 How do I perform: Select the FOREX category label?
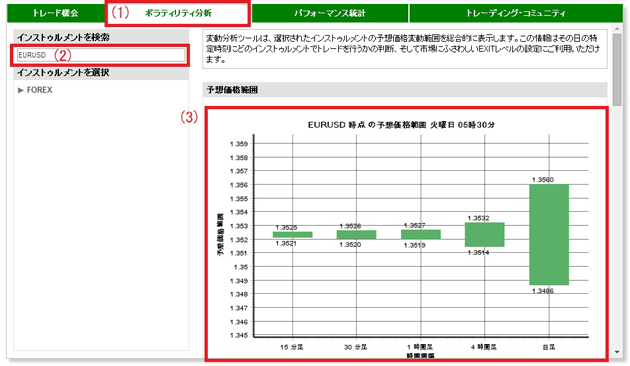(x=39, y=90)
